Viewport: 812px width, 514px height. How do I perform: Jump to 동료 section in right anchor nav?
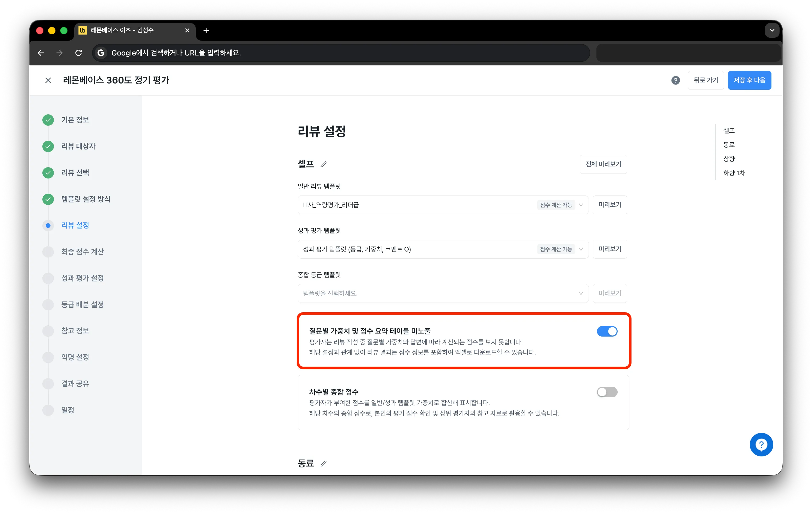(x=729, y=145)
